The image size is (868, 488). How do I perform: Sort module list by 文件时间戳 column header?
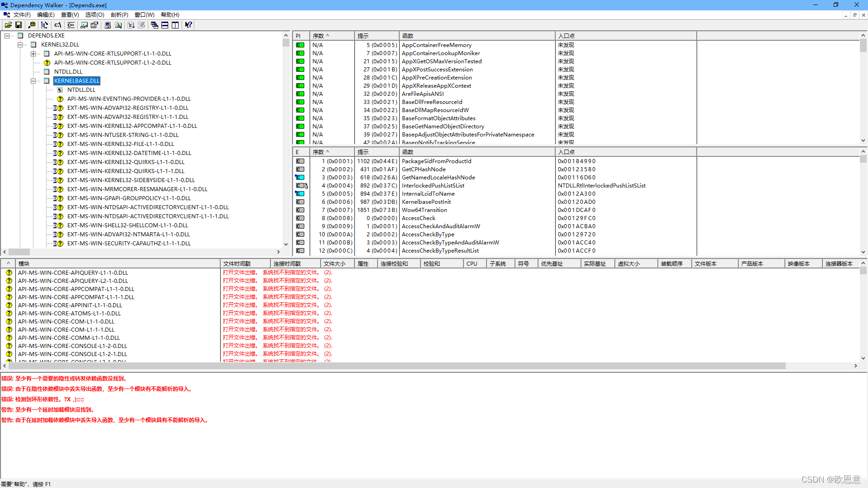(x=245, y=263)
